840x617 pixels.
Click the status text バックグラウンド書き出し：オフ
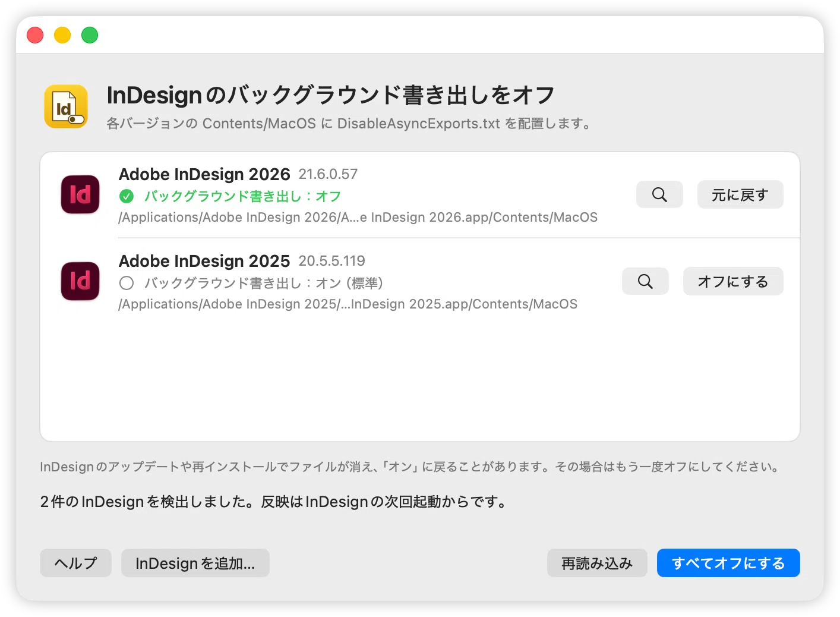coord(242,196)
